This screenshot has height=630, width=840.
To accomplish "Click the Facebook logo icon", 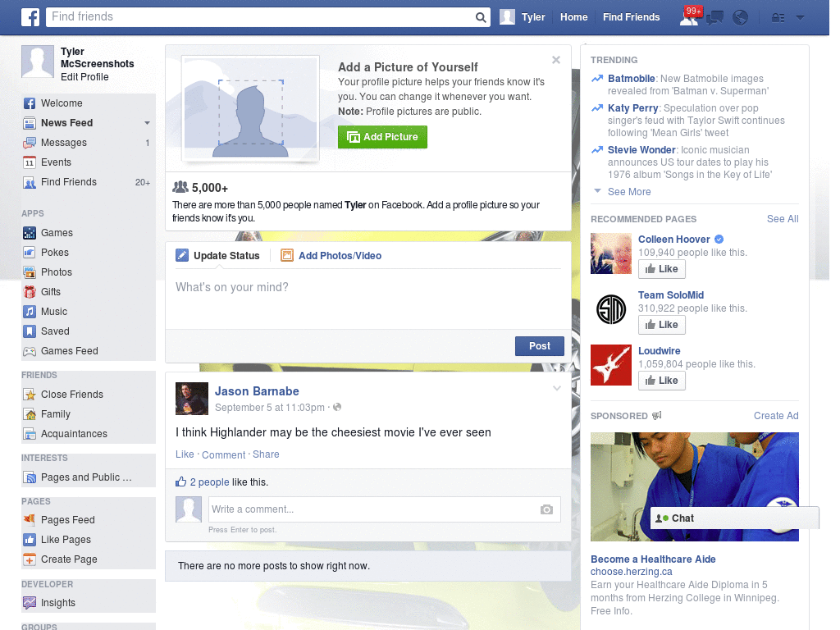I will point(30,17).
